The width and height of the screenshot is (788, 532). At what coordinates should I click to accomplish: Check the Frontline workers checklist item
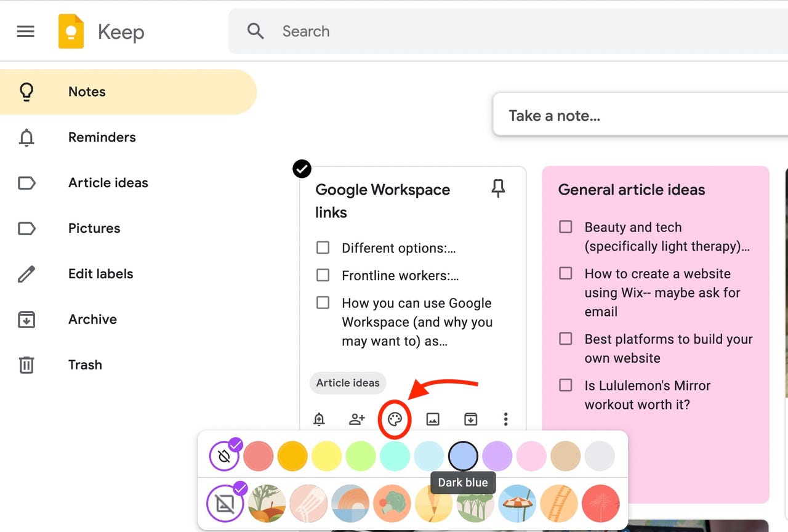pyautogui.click(x=323, y=275)
